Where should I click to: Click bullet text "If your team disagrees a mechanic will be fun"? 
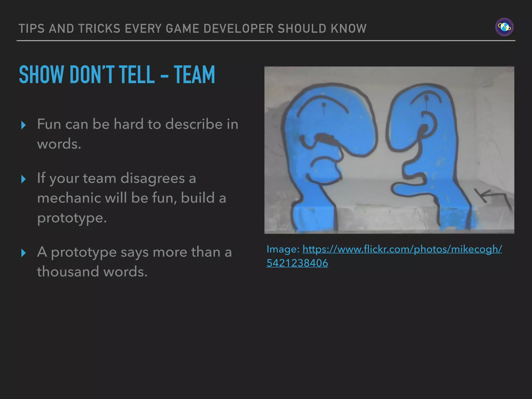coord(132,188)
